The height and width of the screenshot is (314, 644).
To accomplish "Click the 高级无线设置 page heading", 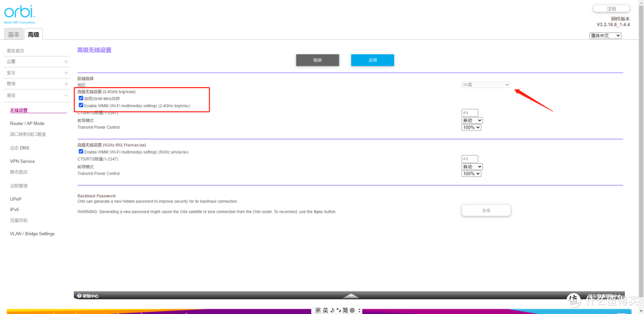I will 94,50.
